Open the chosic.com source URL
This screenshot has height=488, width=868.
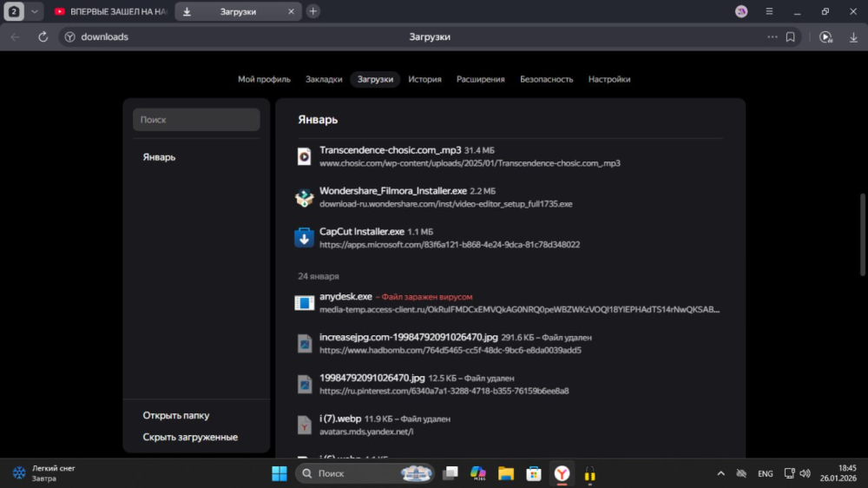point(470,163)
